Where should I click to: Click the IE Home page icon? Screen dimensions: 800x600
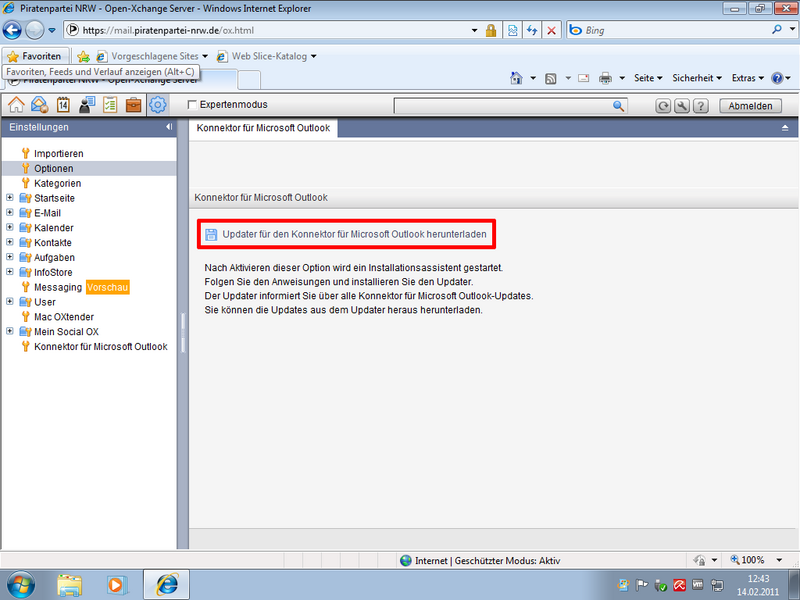point(516,78)
